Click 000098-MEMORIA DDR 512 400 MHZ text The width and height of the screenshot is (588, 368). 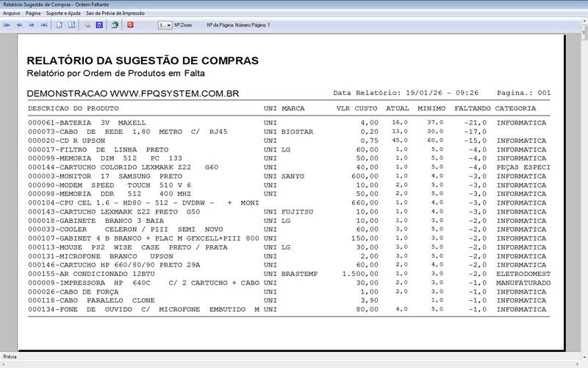coord(110,194)
